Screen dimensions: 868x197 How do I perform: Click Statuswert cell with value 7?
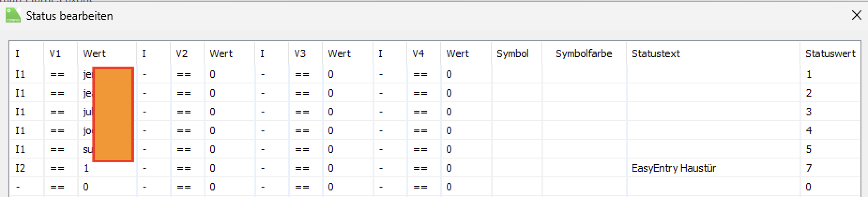(x=809, y=168)
